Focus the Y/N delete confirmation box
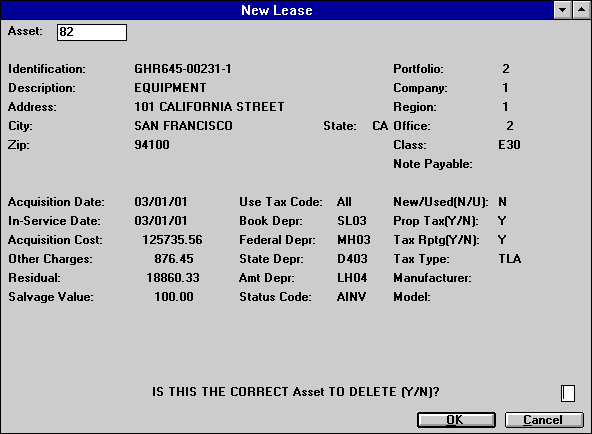This screenshot has height=434, width=592. pyautogui.click(x=567, y=393)
